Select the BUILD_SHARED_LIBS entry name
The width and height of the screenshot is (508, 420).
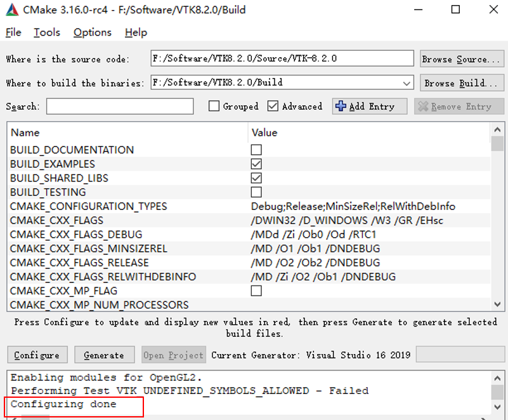[59, 178]
